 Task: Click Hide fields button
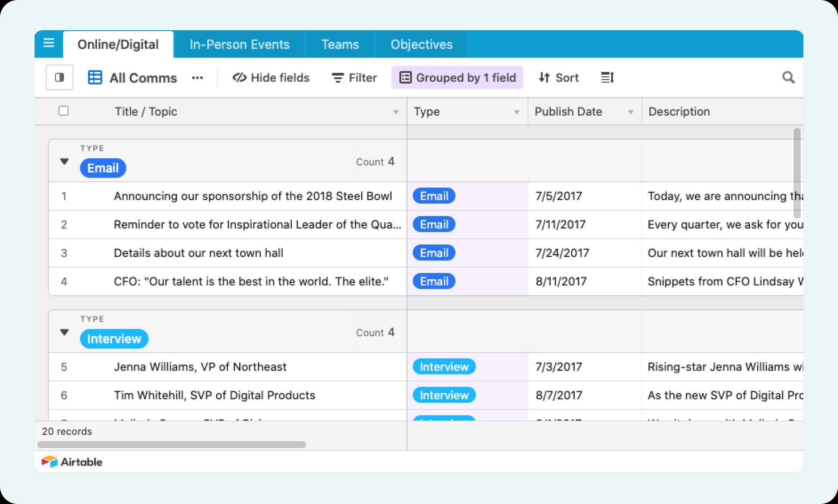point(271,78)
